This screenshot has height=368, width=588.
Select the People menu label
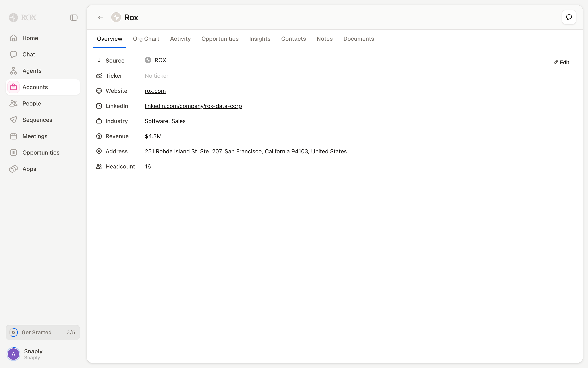[32, 103]
